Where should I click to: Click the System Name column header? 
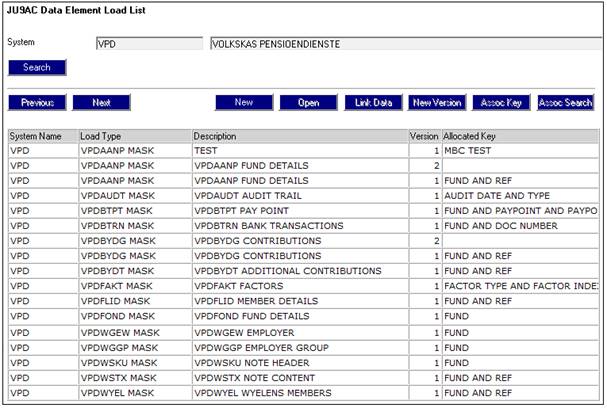pyautogui.click(x=43, y=136)
